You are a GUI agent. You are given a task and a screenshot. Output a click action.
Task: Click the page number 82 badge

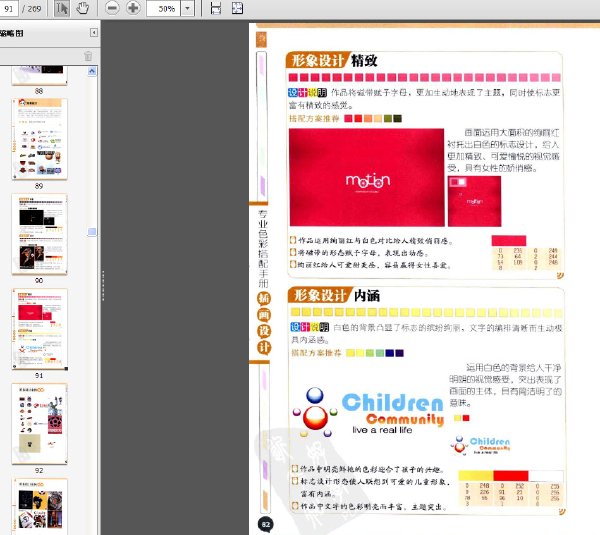(x=266, y=524)
